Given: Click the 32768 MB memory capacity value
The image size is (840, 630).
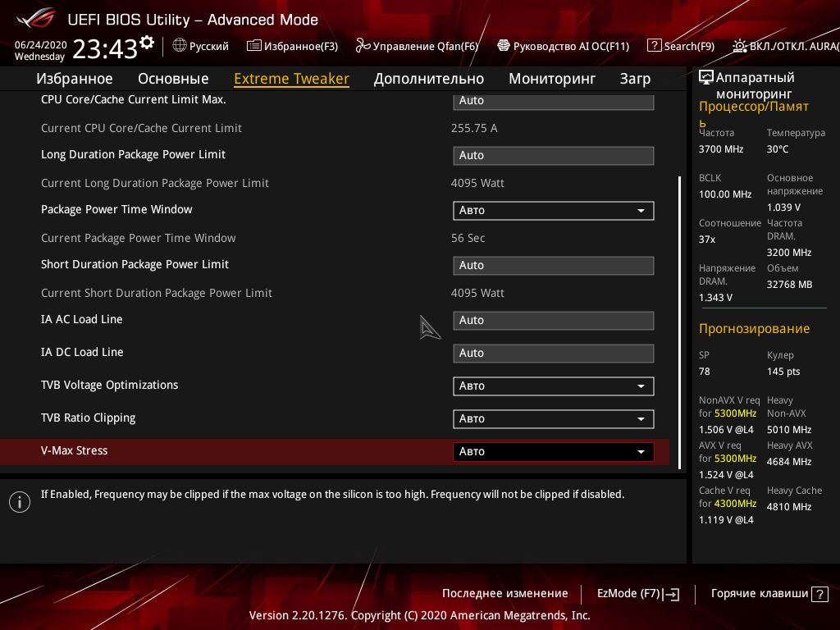Looking at the screenshot, I should [790, 285].
